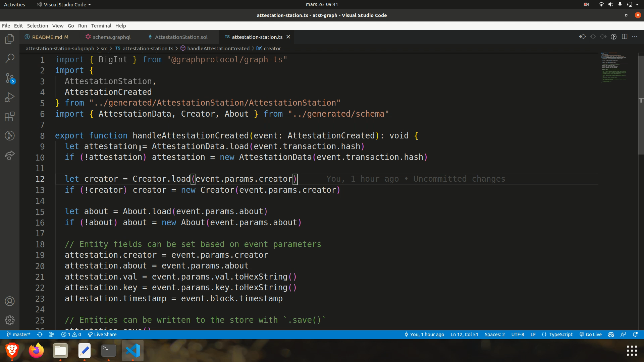Click the clock 'mars 26 09:41'

point(322,4)
